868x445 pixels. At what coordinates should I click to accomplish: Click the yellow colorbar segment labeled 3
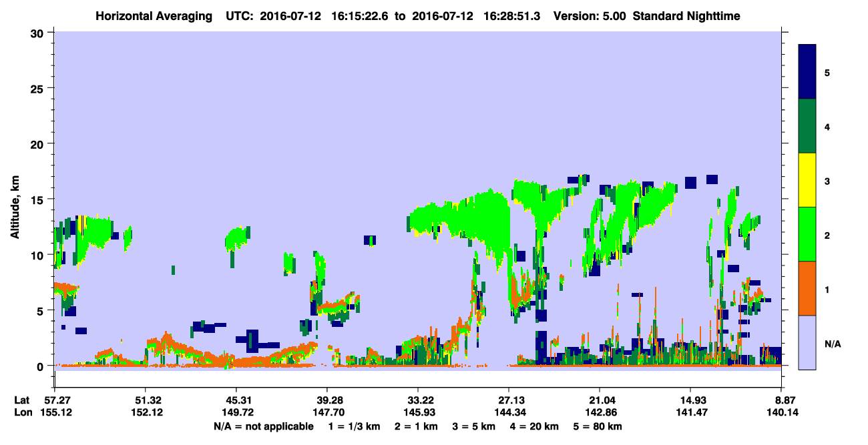point(807,180)
